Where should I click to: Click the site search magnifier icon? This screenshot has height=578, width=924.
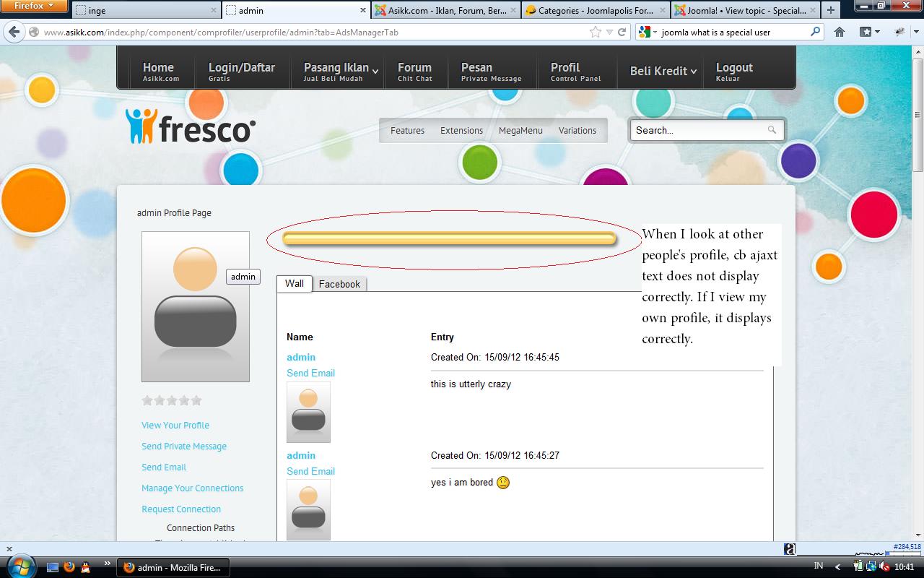click(x=772, y=130)
